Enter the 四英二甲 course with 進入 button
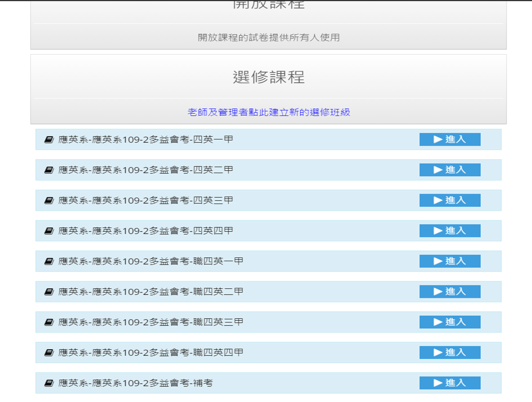Image resolution: width=532 pixels, height=402 pixels. point(450,170)
